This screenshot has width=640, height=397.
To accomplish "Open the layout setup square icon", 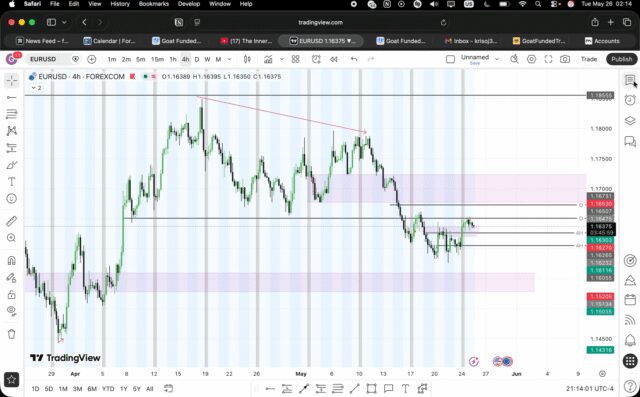I will pos(450,59).
